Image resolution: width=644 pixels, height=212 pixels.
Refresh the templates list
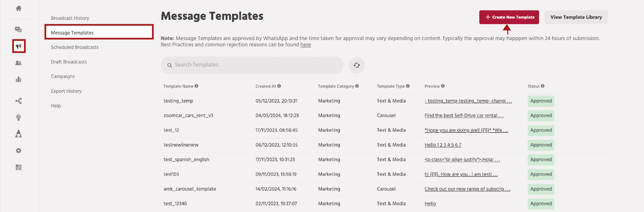(x=356, y=65)
